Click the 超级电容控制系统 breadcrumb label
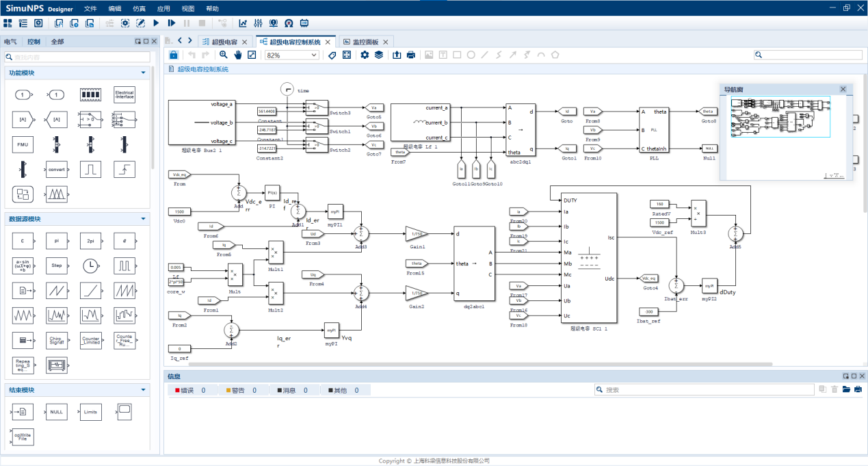Viewport: 868px width, 466px height. 202,69
